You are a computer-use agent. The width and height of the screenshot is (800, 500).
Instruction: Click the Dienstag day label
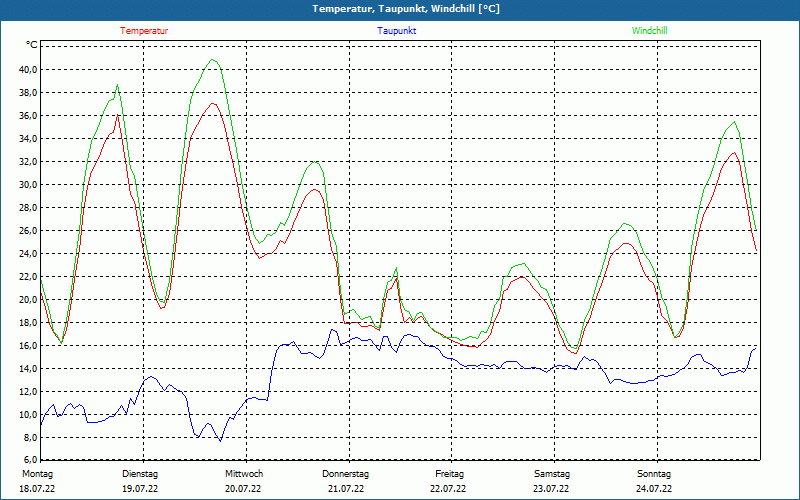tap(140, 474)
